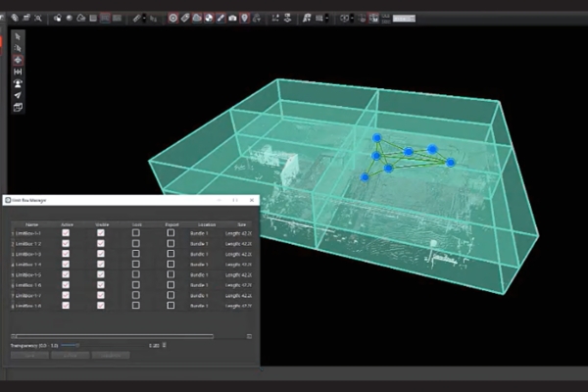
Task: Click the camera snapshot icon in top toolbar
Action: point(232,18)
